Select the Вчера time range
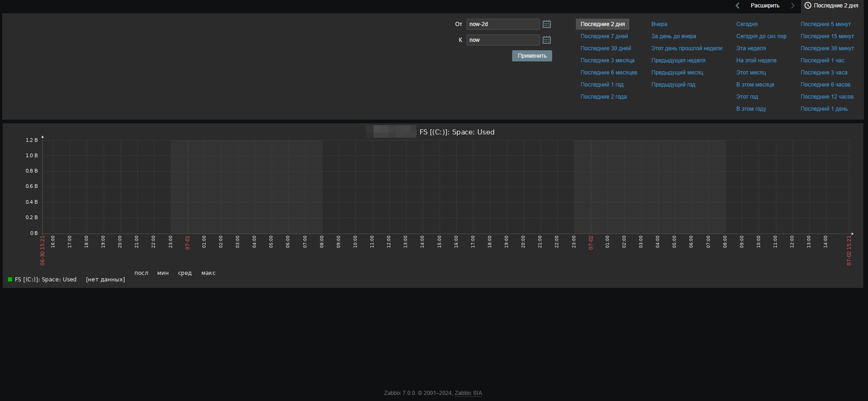 point(659,24)
